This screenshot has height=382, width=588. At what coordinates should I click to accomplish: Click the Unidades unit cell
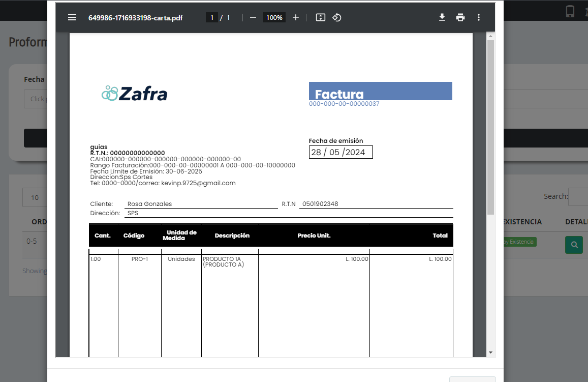click(181, 259)
